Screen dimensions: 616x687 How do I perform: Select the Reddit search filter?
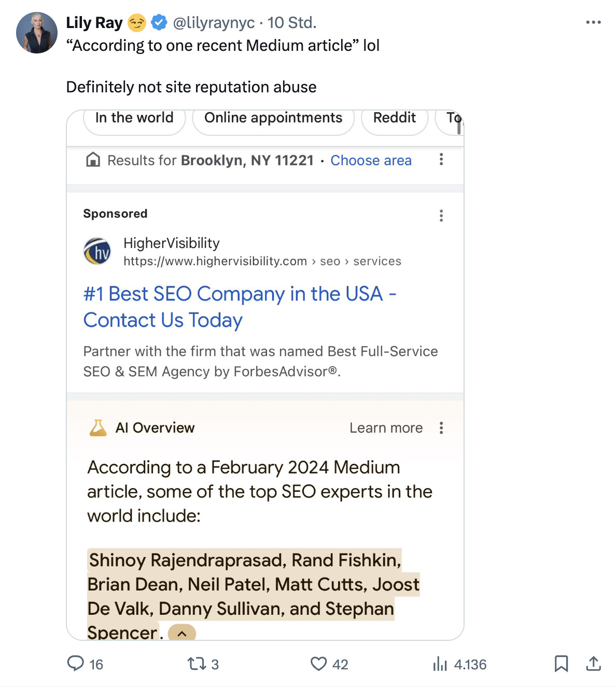(x=394, y=118)
